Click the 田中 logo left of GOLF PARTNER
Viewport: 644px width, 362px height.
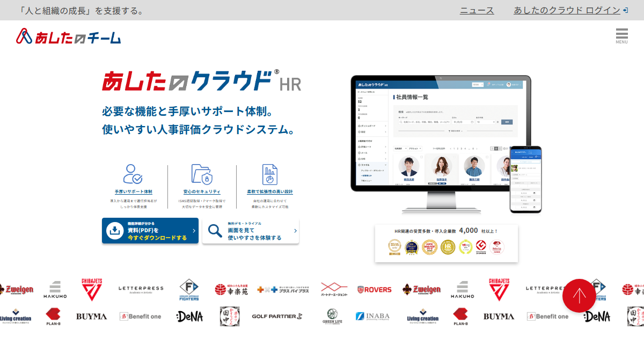coord(230,316)
